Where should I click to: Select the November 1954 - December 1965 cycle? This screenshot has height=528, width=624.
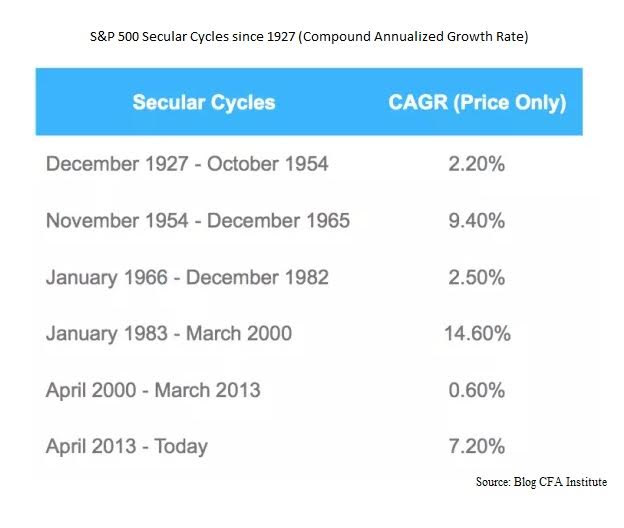(198, 220)
